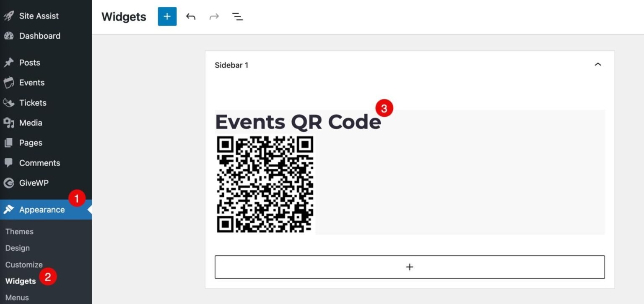Open the Customize link
This screenshot has height=304, width=644.
(24, 265)
